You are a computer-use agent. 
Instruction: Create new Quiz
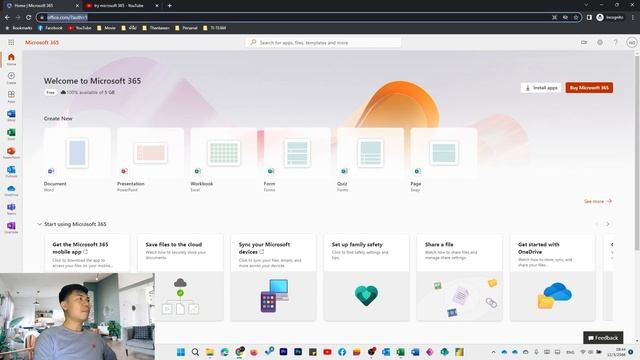[370, 160]
